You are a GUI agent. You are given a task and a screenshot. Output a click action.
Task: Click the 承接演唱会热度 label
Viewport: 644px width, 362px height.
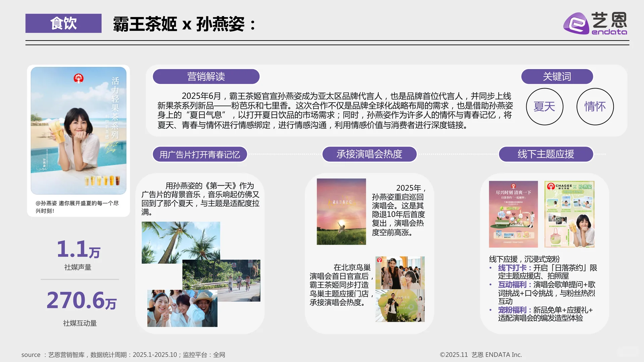click(x=369, y=154)
